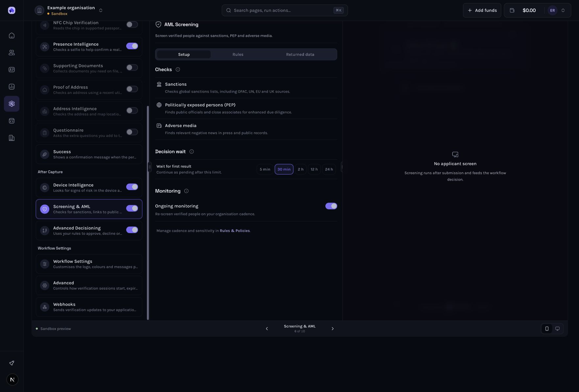Expand the Example organisation switcher
The height and width of the screenshot is (392, 579).
[x=101, y=11]
